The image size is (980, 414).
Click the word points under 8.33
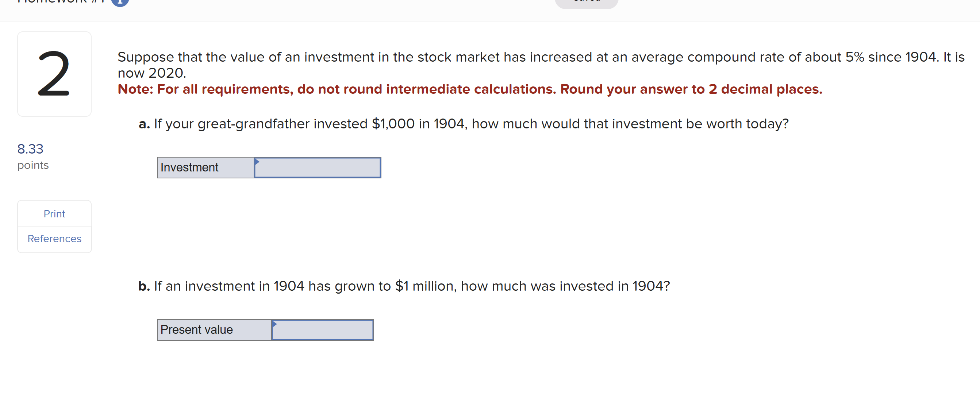coord(33,165)
